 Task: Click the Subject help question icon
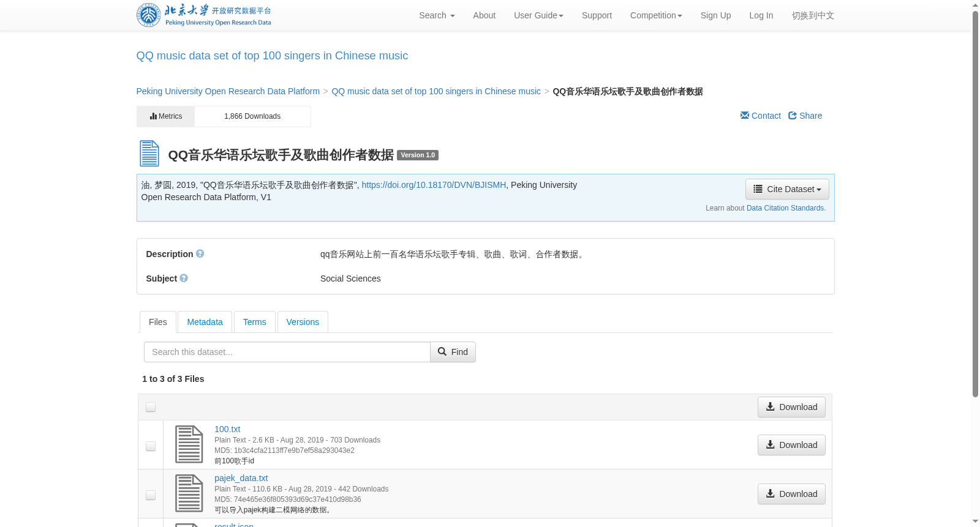pos(184,278)
